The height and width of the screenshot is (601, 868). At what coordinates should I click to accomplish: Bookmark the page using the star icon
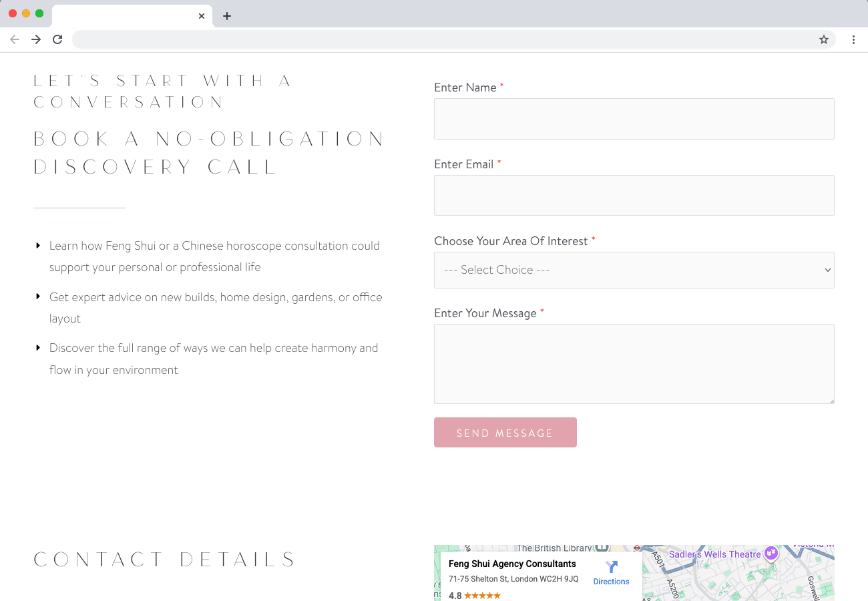[823, 39]
